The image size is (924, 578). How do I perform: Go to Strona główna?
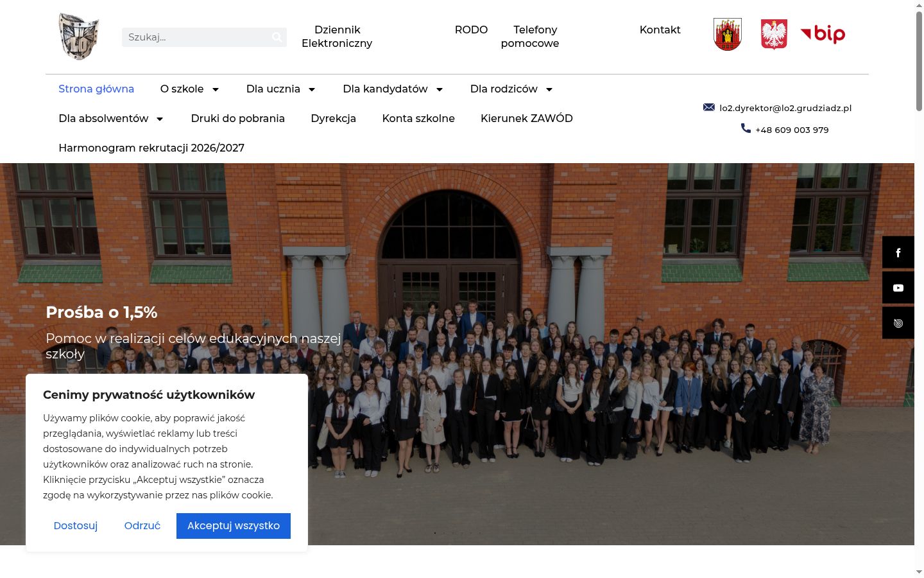click(96, 89)
